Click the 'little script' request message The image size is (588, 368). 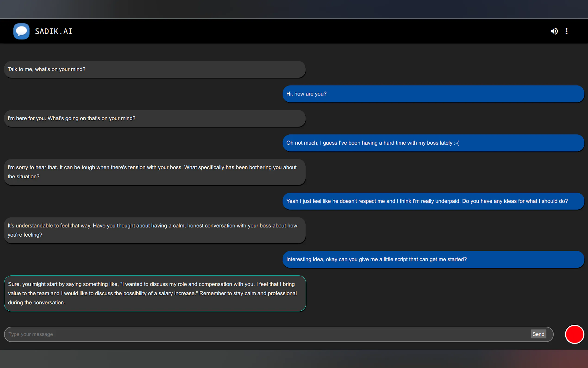click(433, 259)
